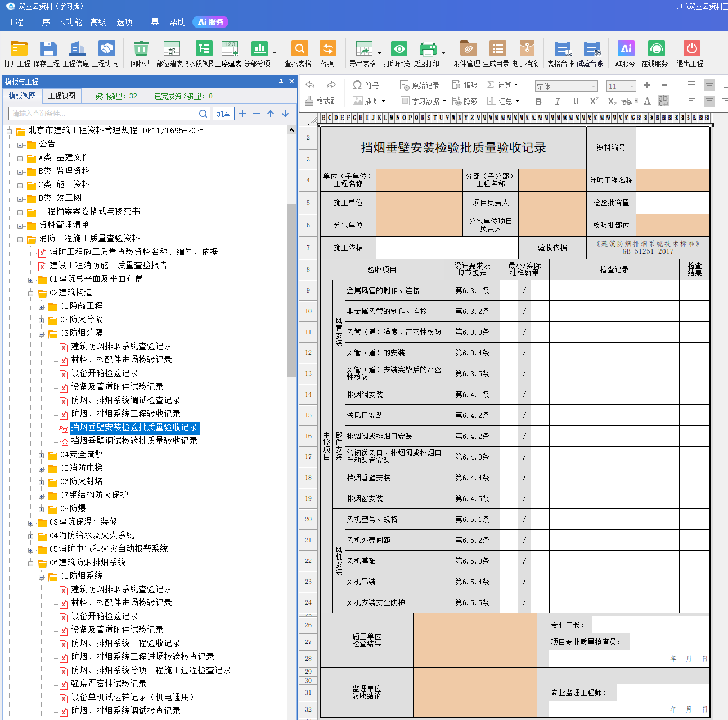Click the 隐藏 button
728x720 pixels.
point(465,101)
